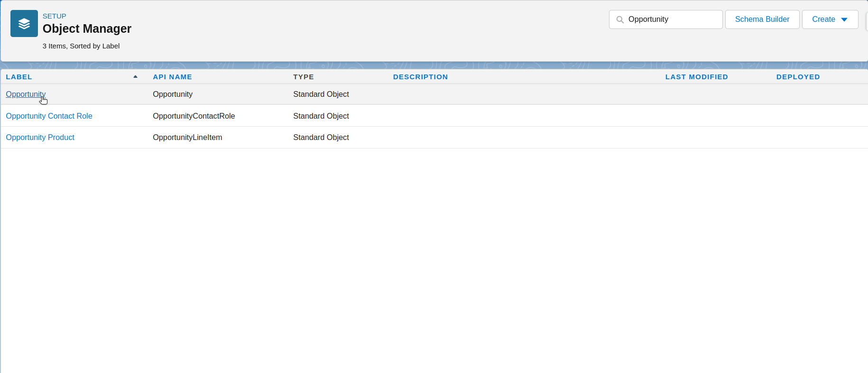The image size is (868, 373).
Task: Open the Opportunity Contact Role object
Action: tap(49, 116)
